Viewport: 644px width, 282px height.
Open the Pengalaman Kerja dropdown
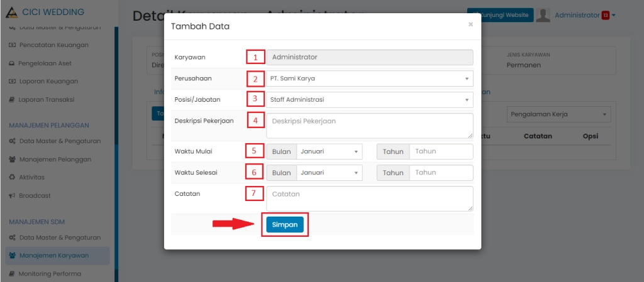click(x=558, y=114)
